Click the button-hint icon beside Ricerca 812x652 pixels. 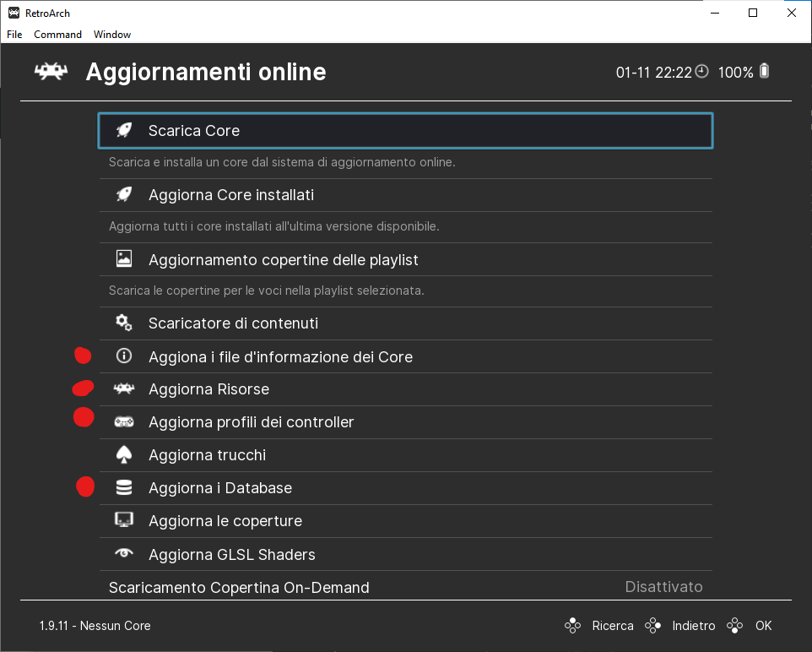[x=572, y=626]
